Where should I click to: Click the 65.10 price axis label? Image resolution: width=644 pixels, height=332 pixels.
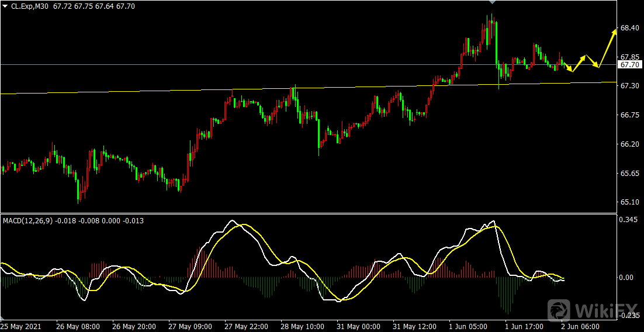pyautogui.click(x=629, y=202)
